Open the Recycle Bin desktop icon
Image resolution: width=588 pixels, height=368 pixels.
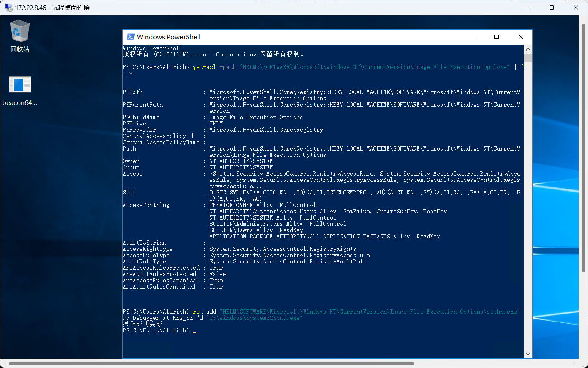(x=20, y=37)
